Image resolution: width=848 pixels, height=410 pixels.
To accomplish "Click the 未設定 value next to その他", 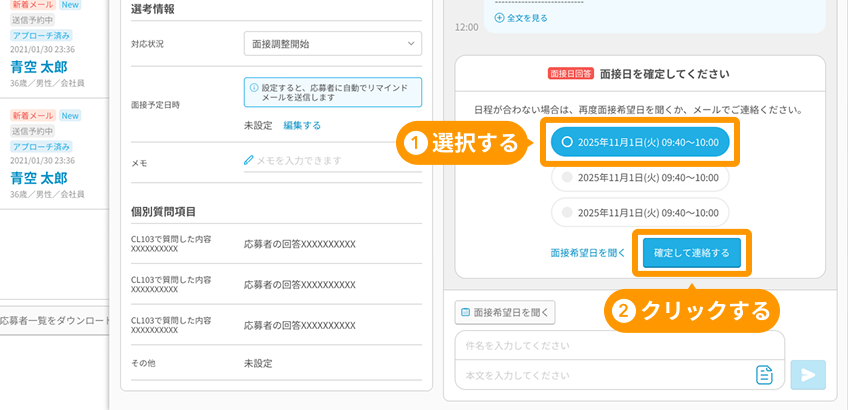I will pos(258,363).
